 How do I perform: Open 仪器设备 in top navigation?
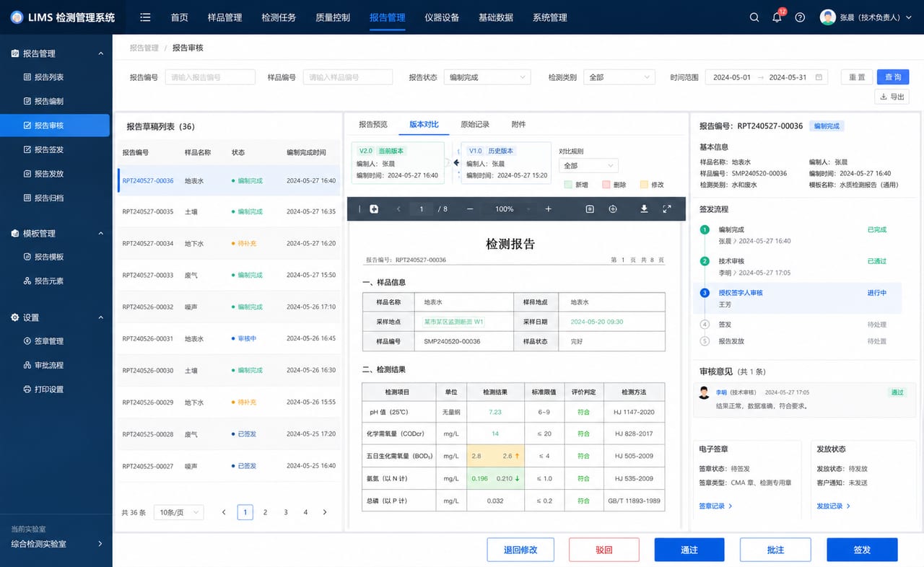[x=442, y=17]
